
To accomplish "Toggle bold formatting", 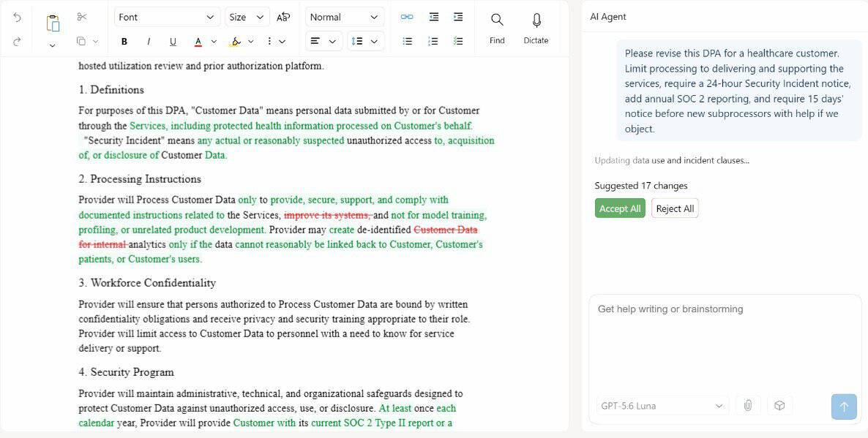I will (124, 42).
